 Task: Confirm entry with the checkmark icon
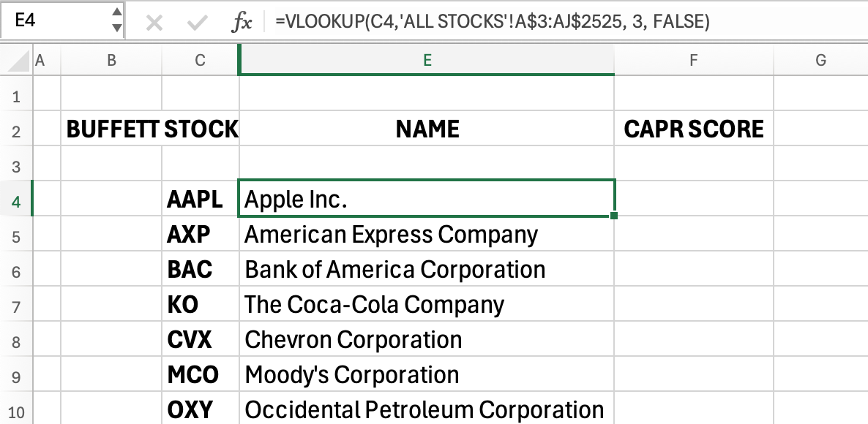[197, 23]
